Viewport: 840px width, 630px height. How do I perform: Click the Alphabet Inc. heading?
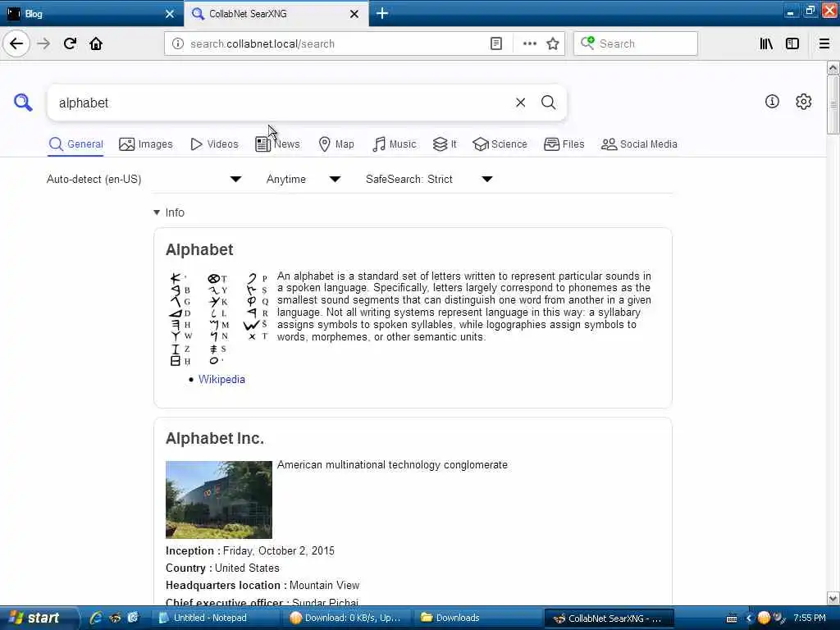[215, 438]
